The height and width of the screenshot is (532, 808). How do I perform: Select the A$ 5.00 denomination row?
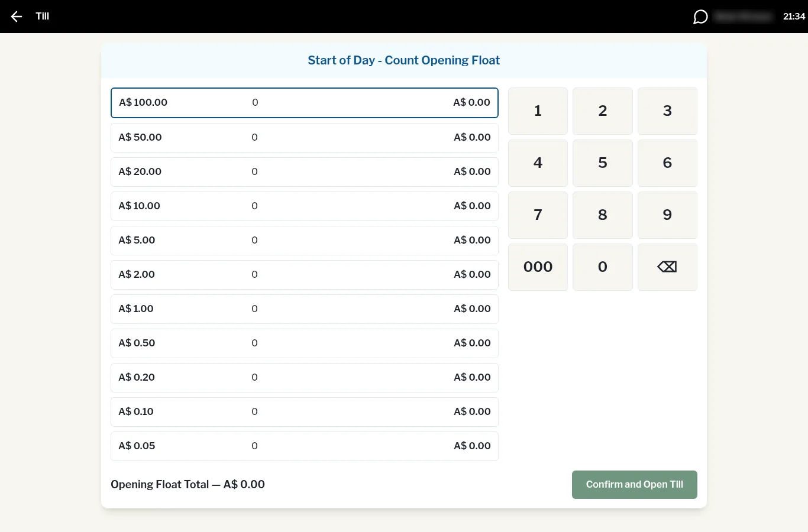[305, 241]
